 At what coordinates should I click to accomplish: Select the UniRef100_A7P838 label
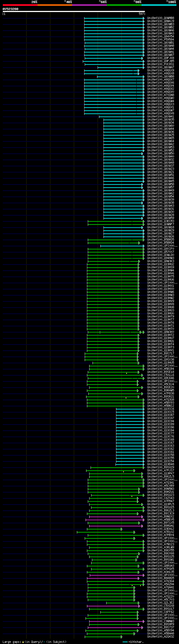point(161,394)
